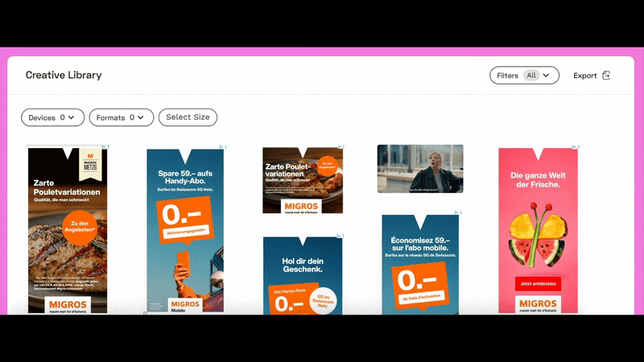Click the Select Size button
644x362 pixels.
188,117
